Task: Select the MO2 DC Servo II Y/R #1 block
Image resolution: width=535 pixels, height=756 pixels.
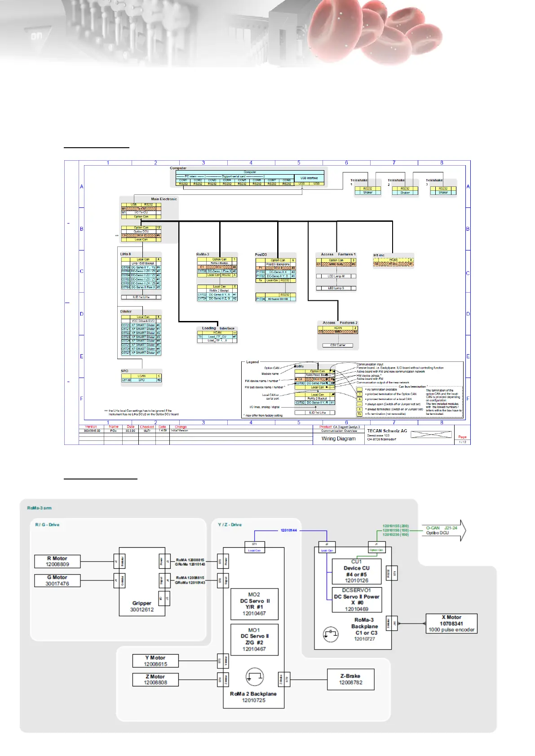Action: pyautogui.click(x=254, y=604)
